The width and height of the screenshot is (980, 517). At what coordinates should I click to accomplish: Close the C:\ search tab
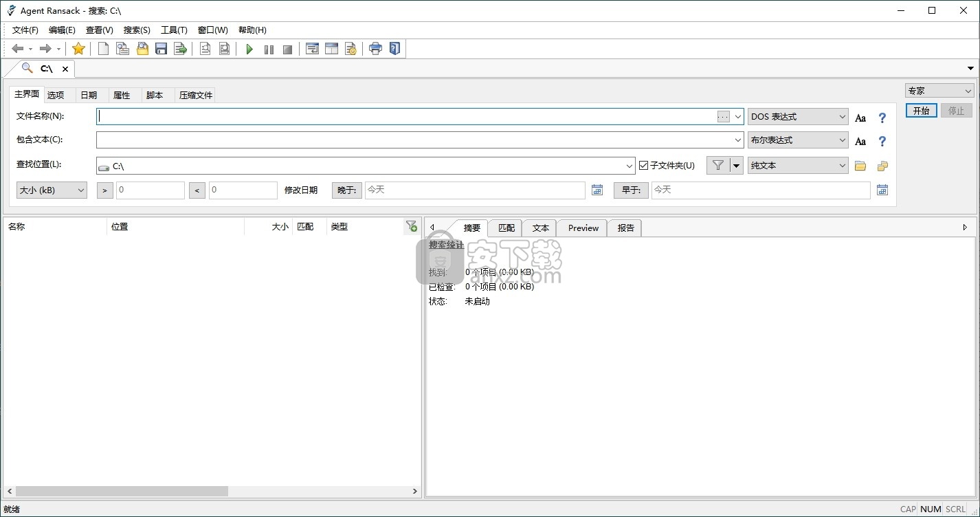(x=65, y=69)
